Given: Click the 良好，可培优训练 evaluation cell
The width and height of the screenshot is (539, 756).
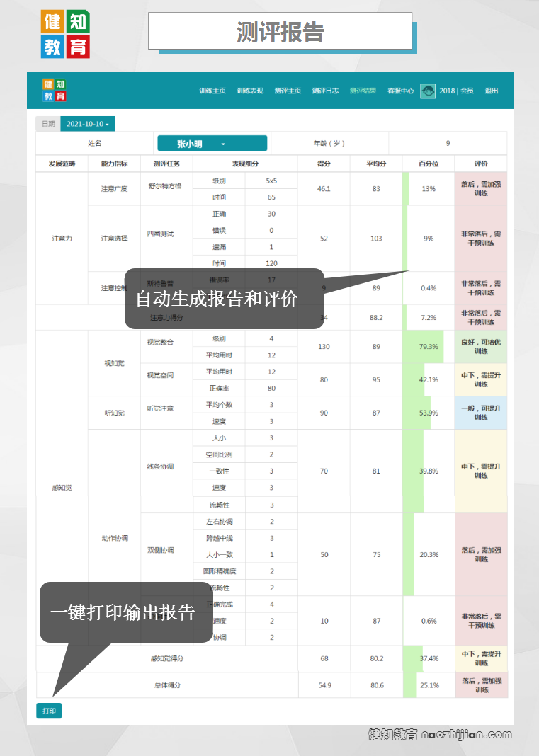Looking at the screenshot, I should [481, 347].
